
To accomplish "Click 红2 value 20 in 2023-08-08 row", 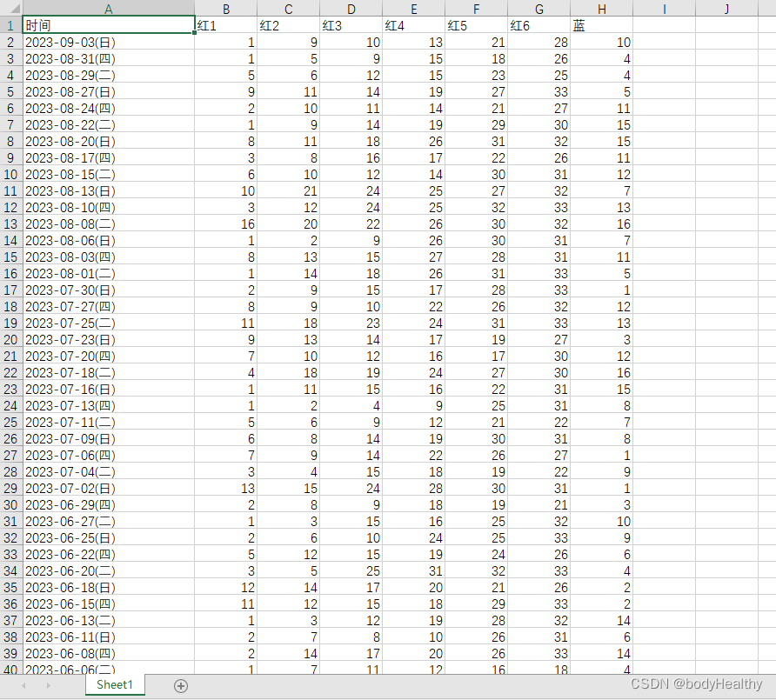I will [289, 224].
